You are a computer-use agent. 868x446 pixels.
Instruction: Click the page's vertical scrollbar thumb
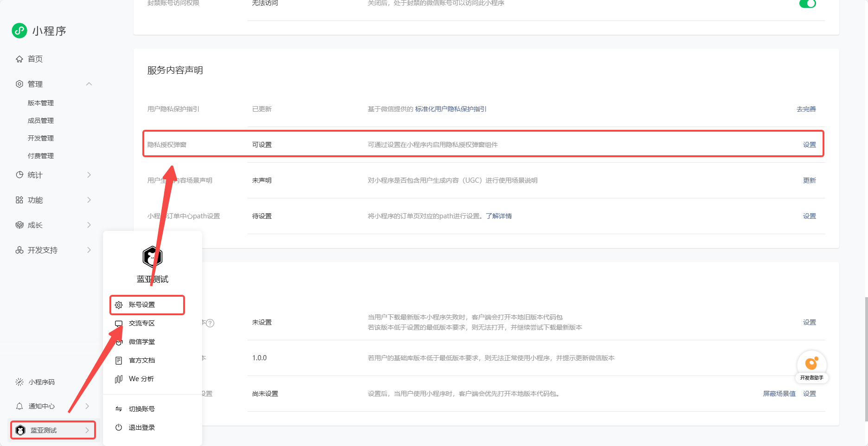click(x=866, y=359)
